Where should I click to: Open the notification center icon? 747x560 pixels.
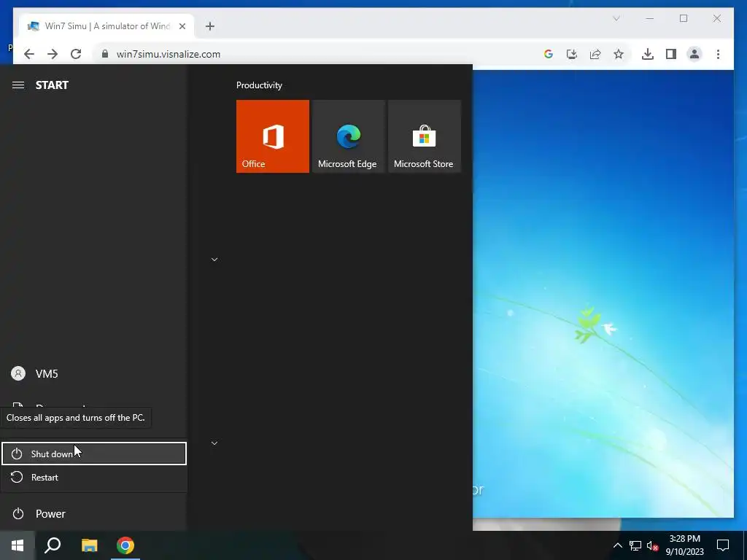click(723, 545)
